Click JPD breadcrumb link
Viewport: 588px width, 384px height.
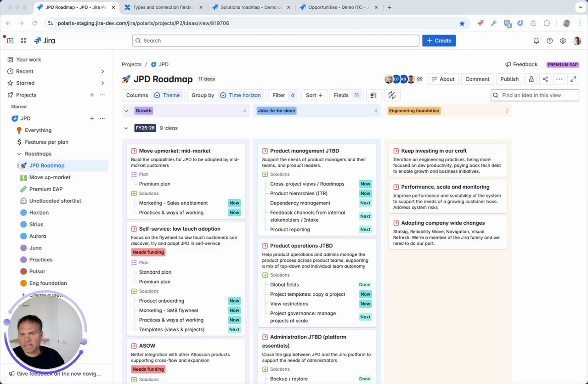[x=159, y=64]
